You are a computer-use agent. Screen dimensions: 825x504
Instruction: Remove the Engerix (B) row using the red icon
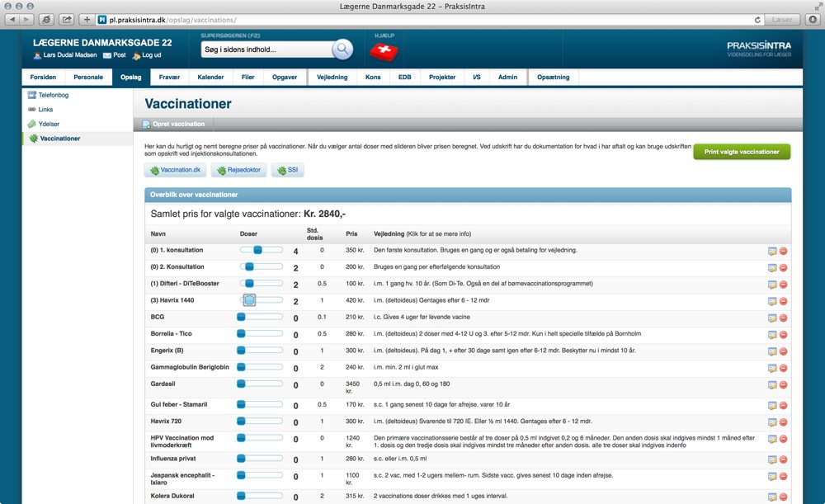tap(783, 351)
